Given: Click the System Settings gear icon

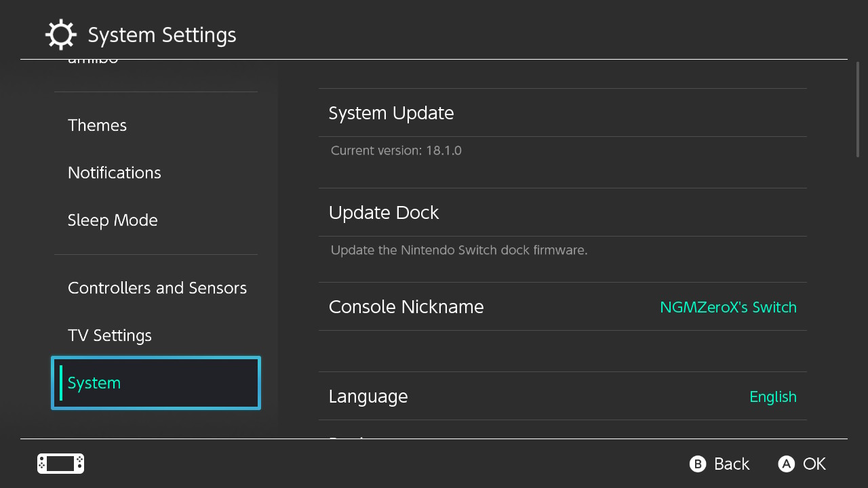Looking at the screenshot, I should (61, 35).
